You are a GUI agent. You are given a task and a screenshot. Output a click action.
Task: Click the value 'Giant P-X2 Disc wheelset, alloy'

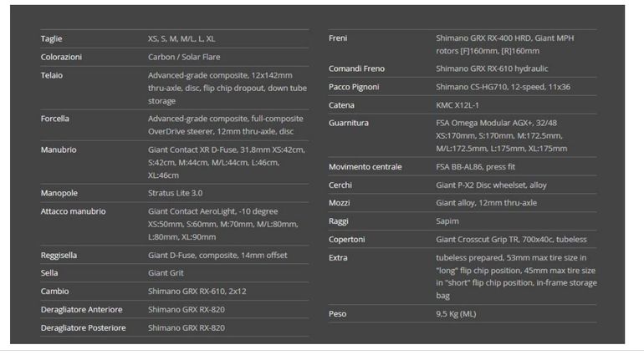coord(491,185)
